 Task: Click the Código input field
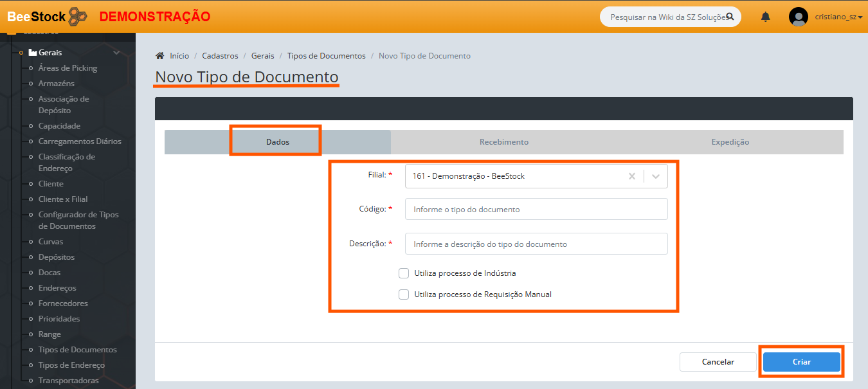click(536, 209)
